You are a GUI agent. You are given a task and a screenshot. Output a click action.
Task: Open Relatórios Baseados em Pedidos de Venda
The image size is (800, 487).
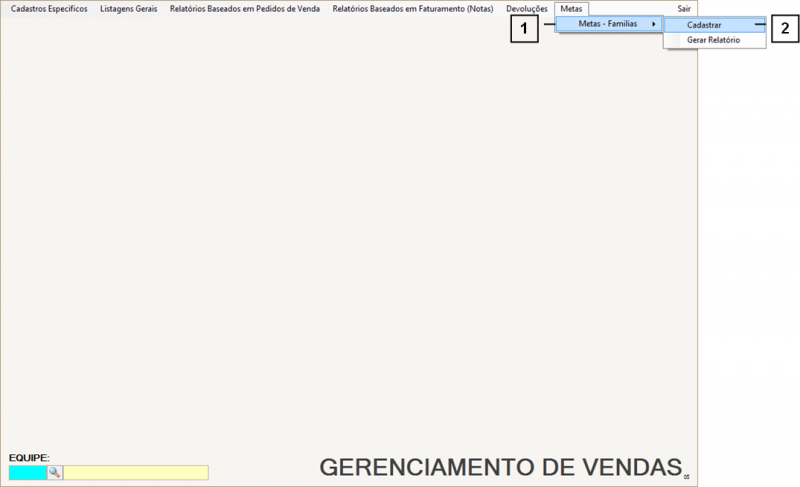(x=245, y=9)
